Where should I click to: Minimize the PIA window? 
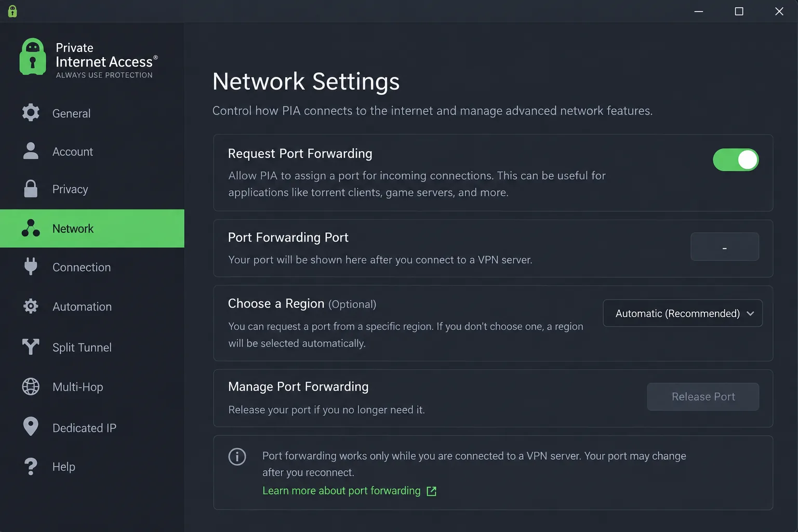pyautogui.click(x=699, y=11)
